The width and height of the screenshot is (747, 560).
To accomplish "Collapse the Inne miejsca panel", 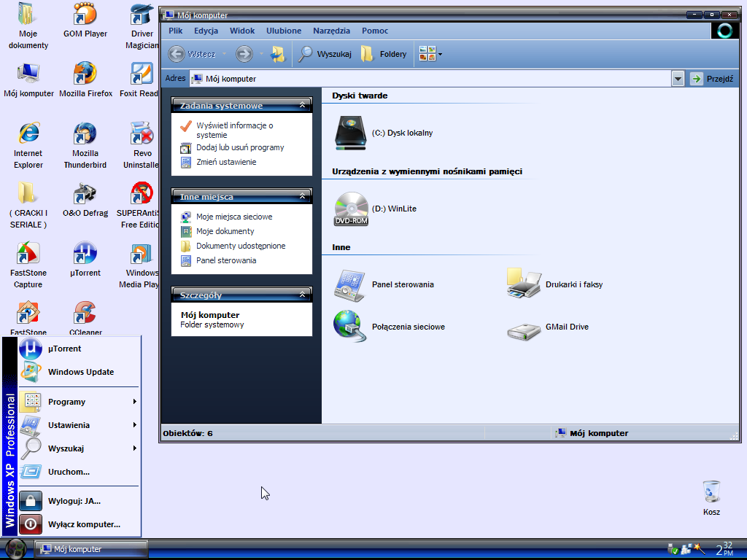I will 302,195.
